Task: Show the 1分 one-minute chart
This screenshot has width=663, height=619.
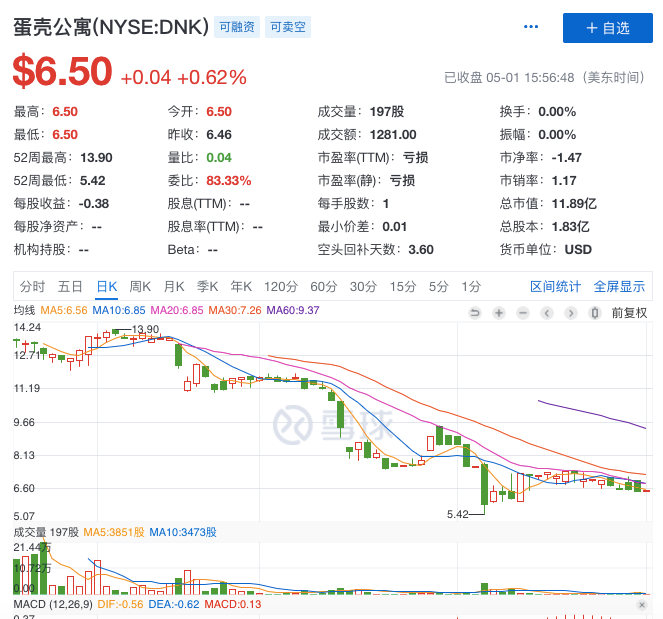Action: (x=471, y=286)
